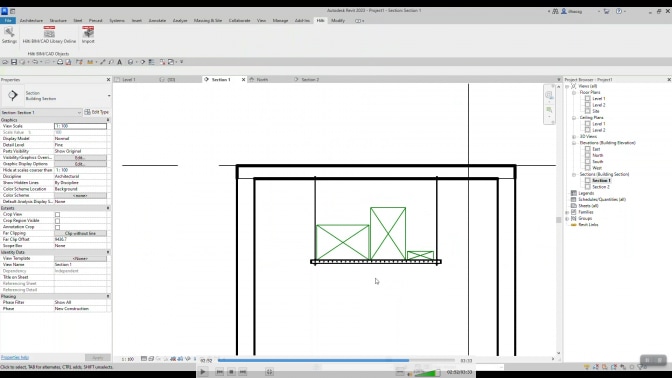672x378 pixels.
Task: Click the section type icon in Properties
Action: [x=12, y=95]
